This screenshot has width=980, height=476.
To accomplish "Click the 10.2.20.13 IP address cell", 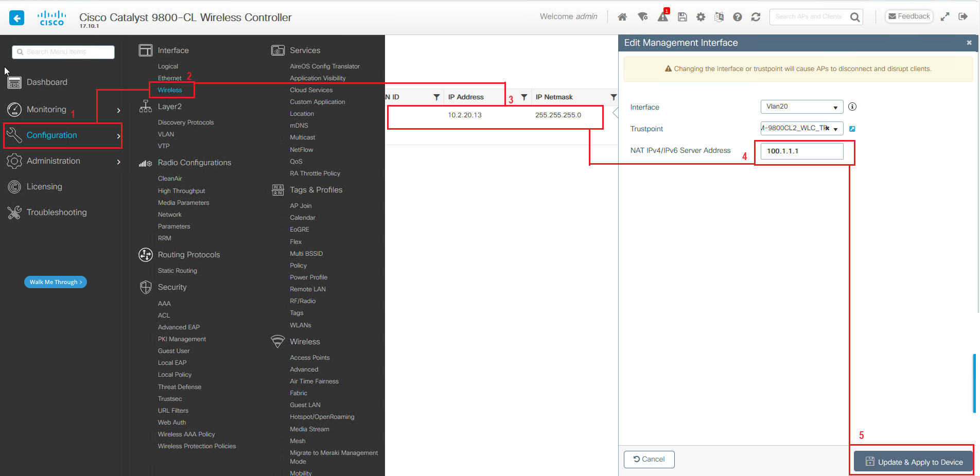I will coord(465,115).
